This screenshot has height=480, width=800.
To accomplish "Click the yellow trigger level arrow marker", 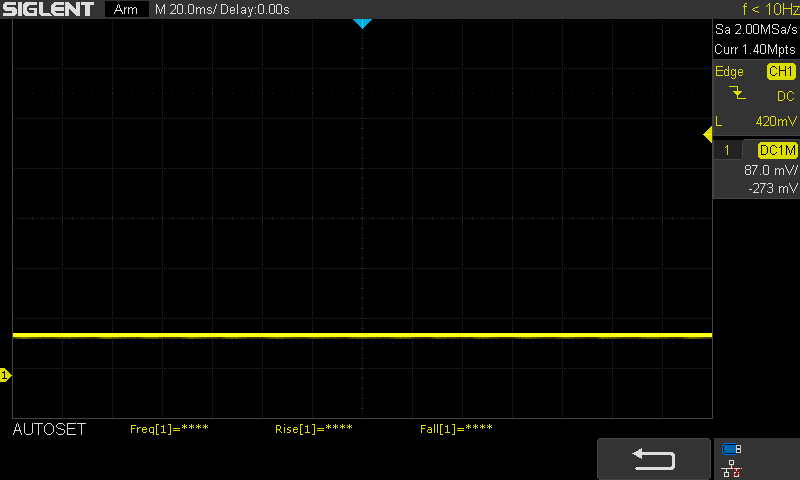I will pyautogui.click(x=708, y=135).
